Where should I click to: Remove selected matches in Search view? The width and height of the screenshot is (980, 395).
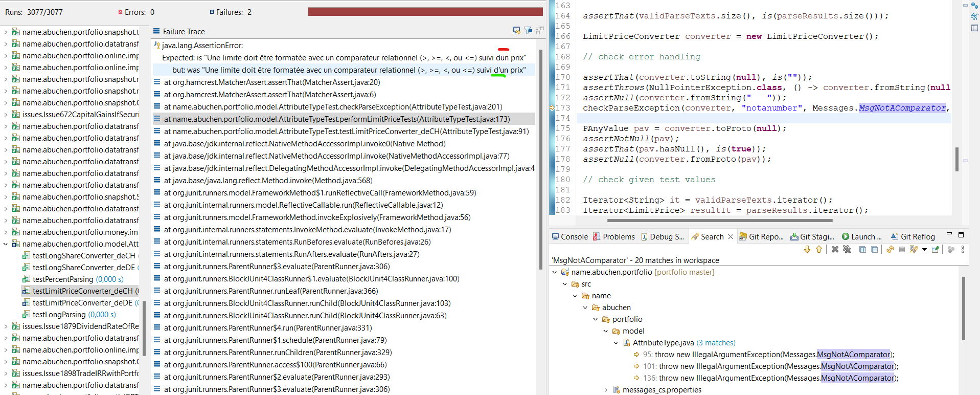tap(835, 250)
